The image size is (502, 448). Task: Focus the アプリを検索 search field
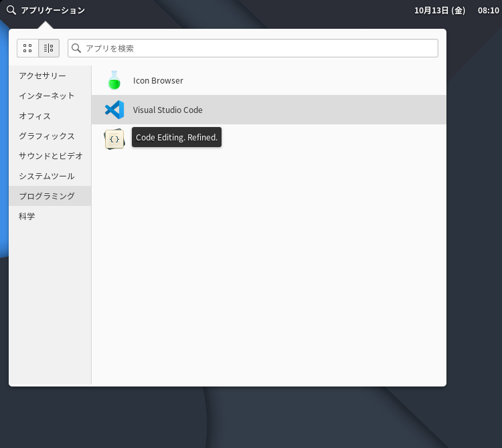pos(252,48)
